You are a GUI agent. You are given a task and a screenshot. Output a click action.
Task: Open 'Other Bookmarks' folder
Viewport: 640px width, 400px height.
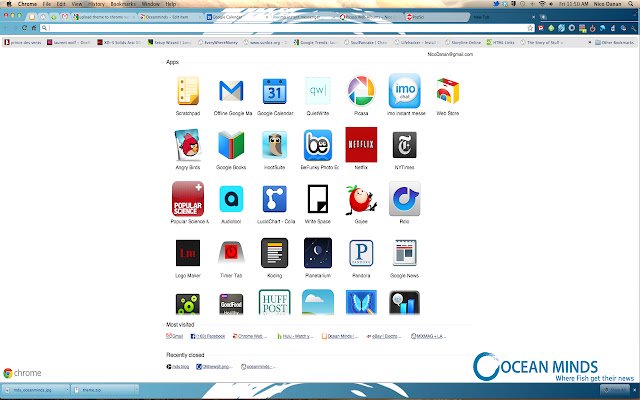(x=615, y=42)
